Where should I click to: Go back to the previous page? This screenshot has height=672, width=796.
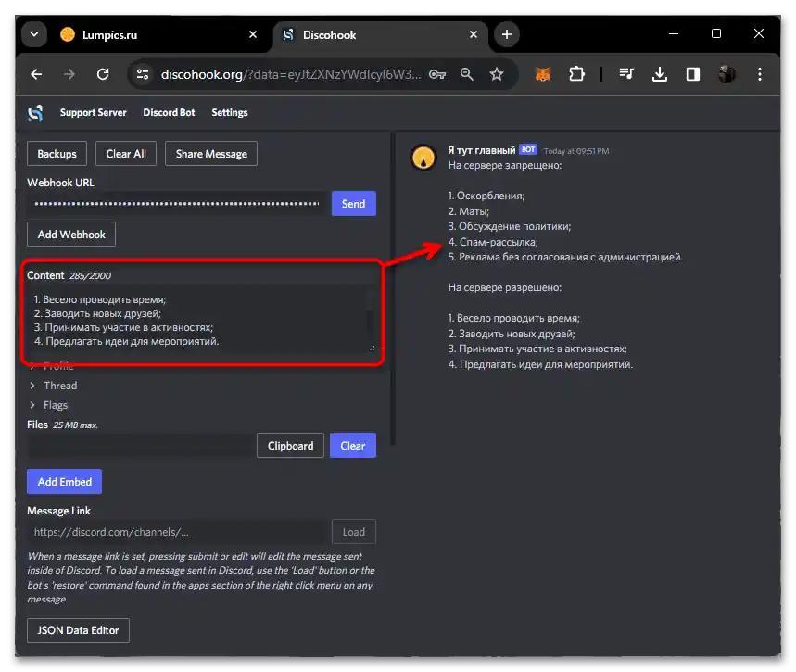coord(36,75)
